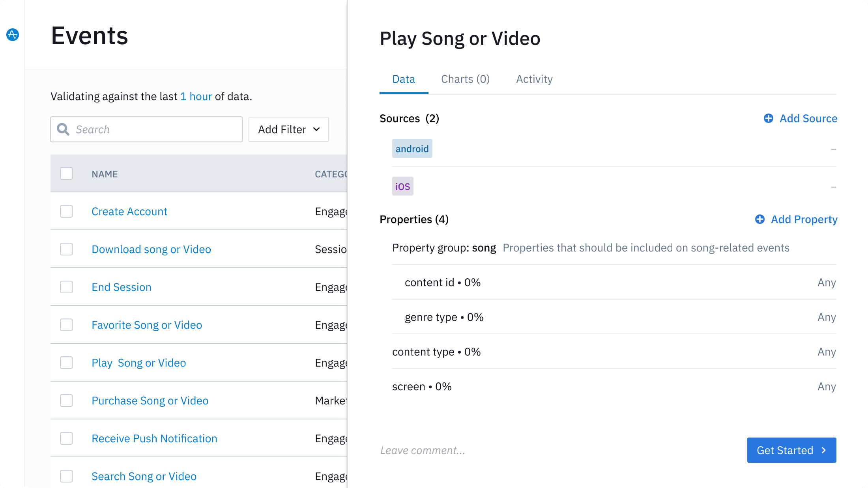Click the plus icon beside Add Property
Viewport: 868px width, 488px height.
(x=760, y=220)
